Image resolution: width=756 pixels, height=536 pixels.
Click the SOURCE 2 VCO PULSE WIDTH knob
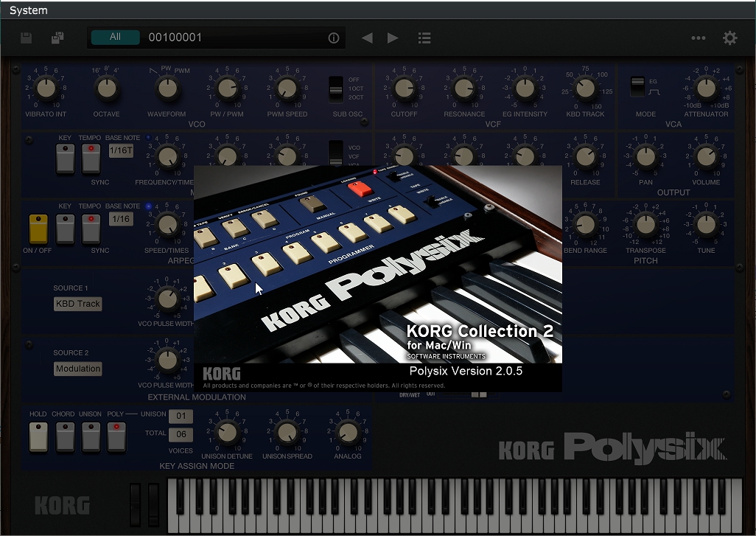pyautogui.click(x=167, y=361)
